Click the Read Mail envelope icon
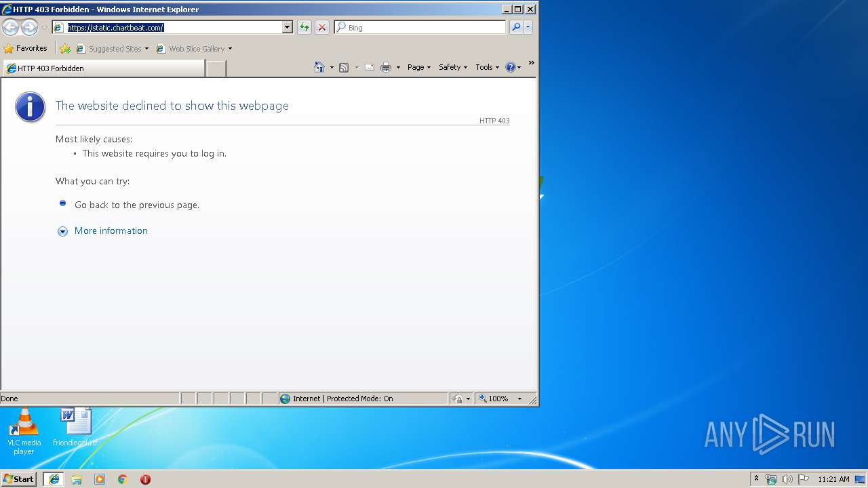Screen dimensions: 868x488 pyautogui.click(x=370, y=67)
